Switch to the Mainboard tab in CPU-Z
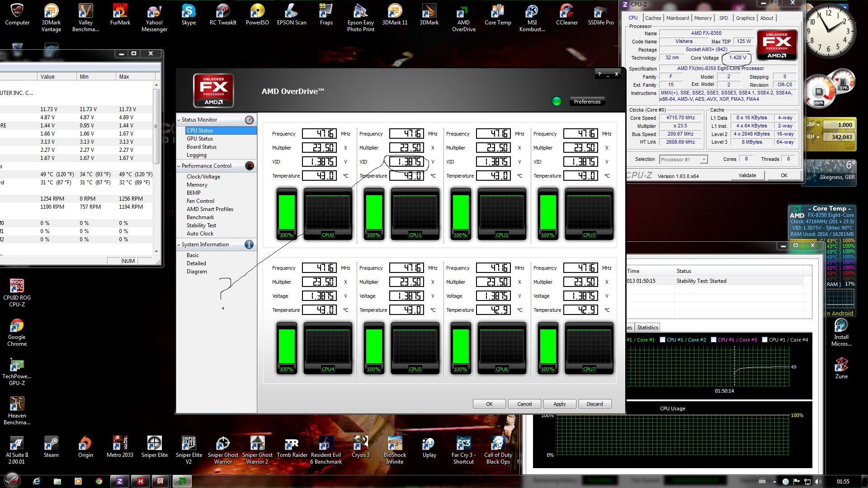 (678, 18)
